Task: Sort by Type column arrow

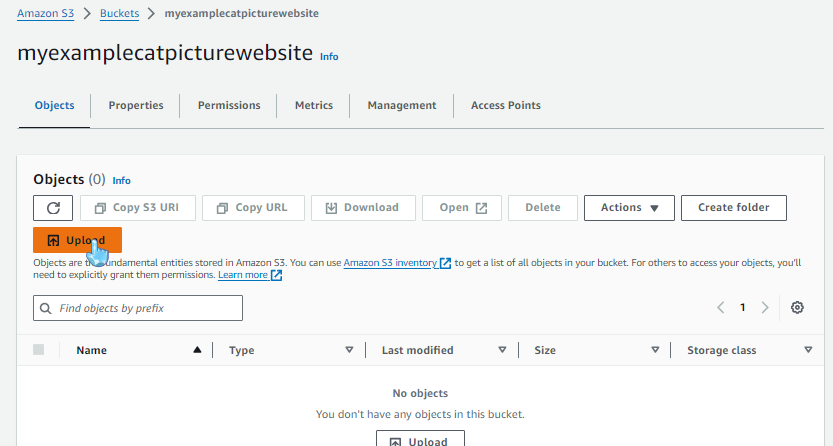Action: pos(349,350)
